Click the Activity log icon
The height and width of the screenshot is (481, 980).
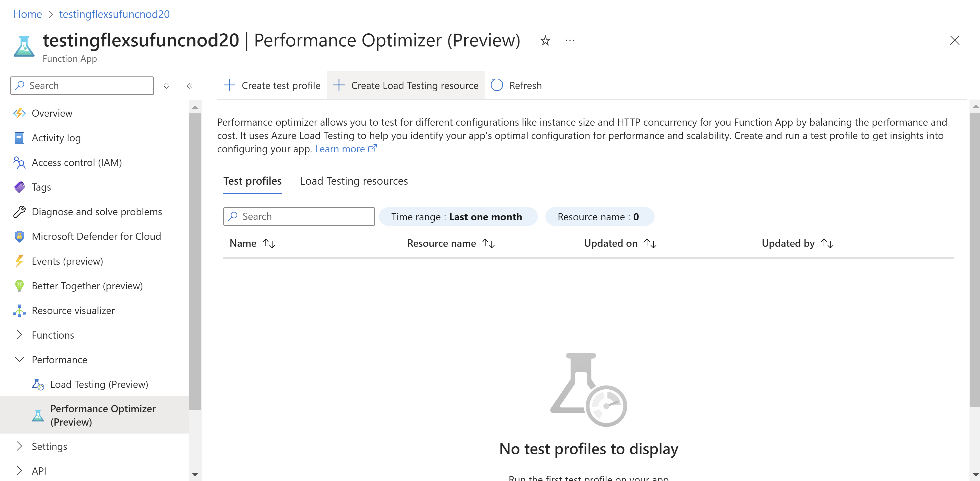(19, 138)
